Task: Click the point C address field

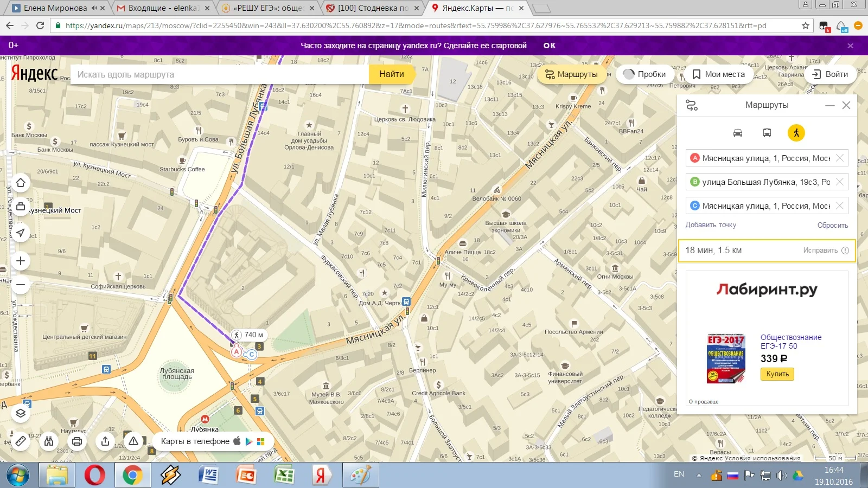Action: pyautogui.click(x=766, y=206)
